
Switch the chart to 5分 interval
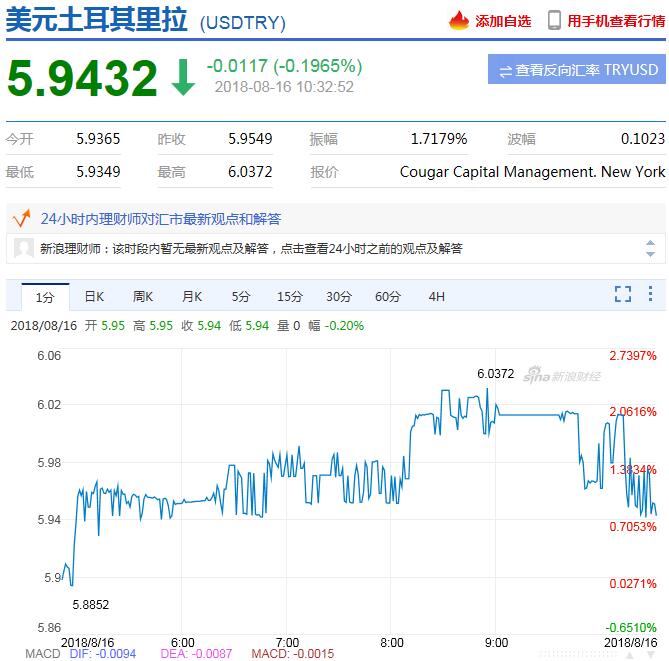[x=241, y=296]
